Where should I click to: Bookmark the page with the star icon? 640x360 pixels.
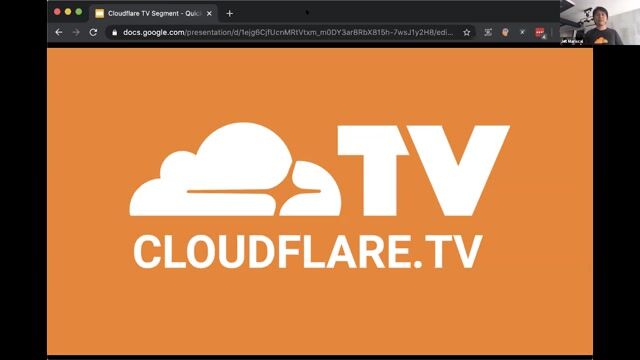click(x=467, y=32)
